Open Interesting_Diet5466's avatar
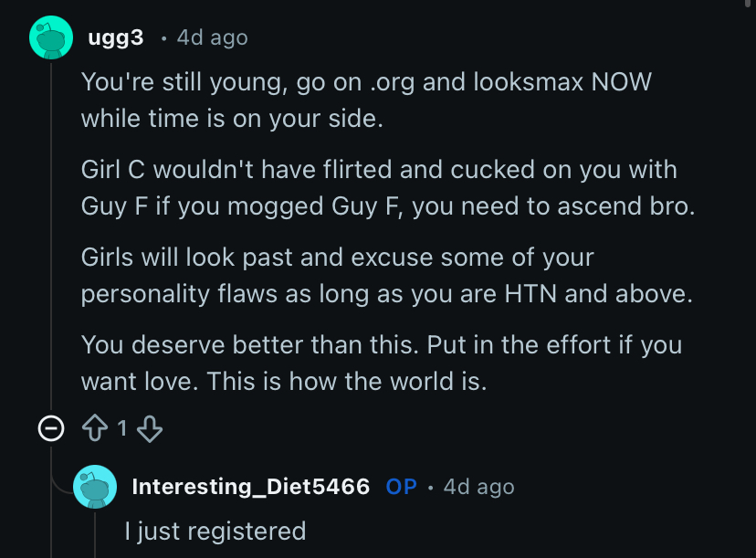 pyautogui.click(x=95, y=487)
